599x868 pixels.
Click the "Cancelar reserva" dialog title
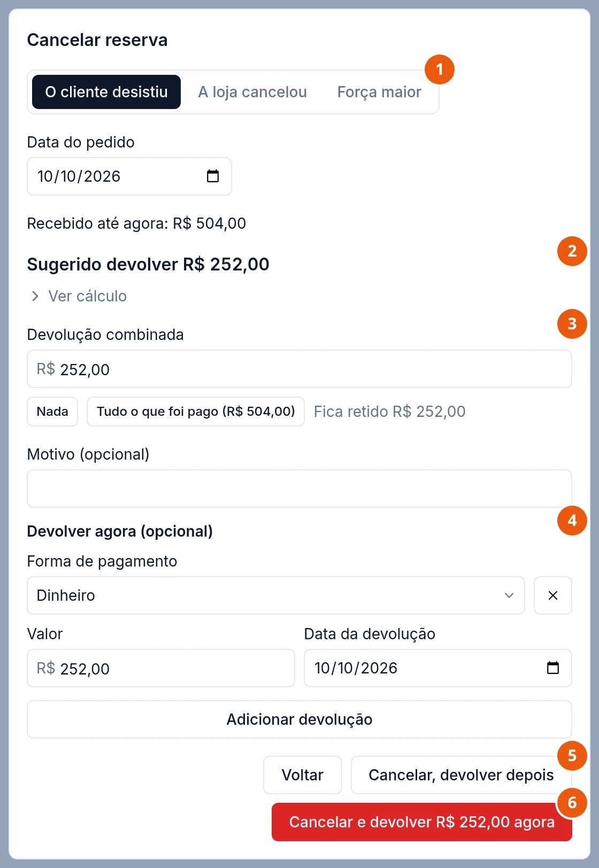coord(97,40)
